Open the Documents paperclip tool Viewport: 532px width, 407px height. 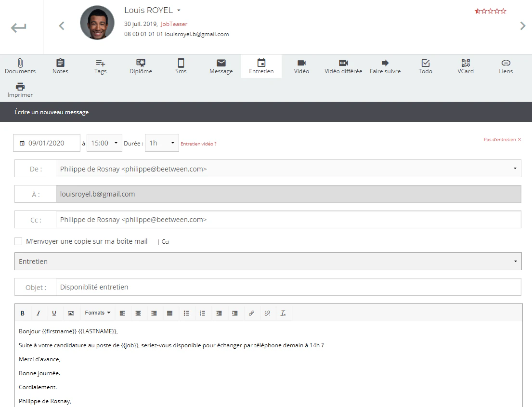pyautogui.click(x=20, y=66)
